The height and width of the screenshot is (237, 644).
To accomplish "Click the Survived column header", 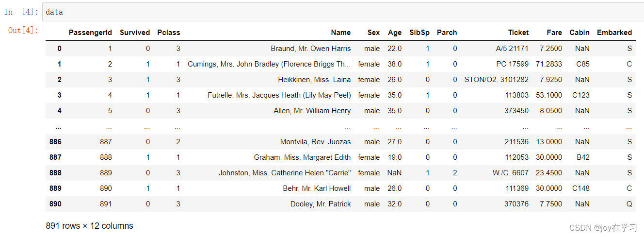I will coord(135,33).
